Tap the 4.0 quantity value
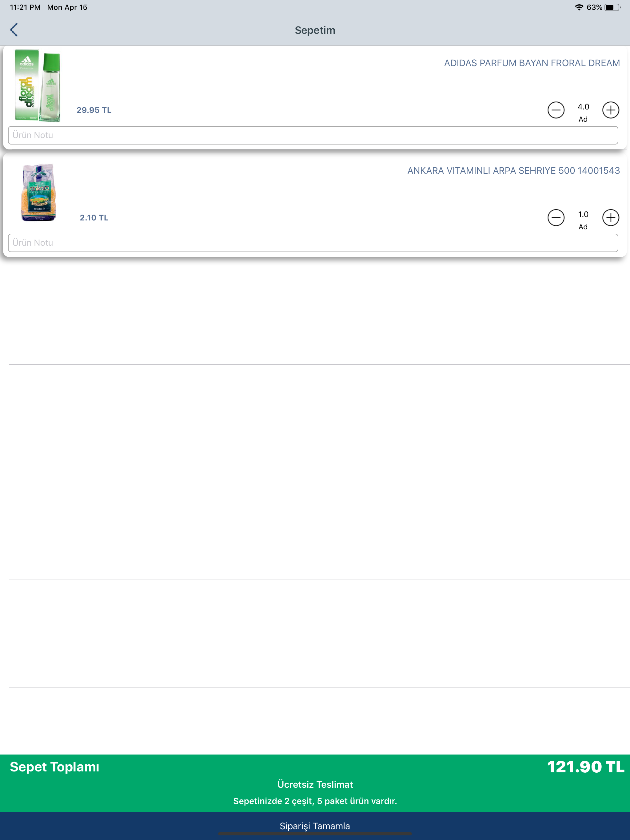630x840 pixels. (583, 107)
